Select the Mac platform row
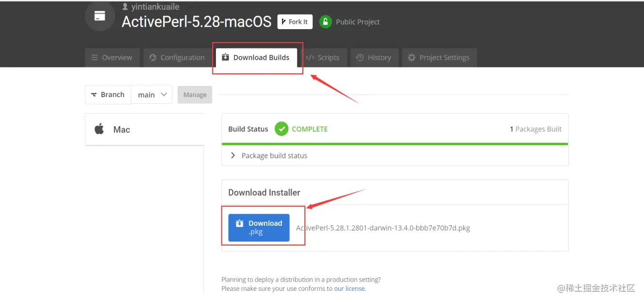 point(145,129)
